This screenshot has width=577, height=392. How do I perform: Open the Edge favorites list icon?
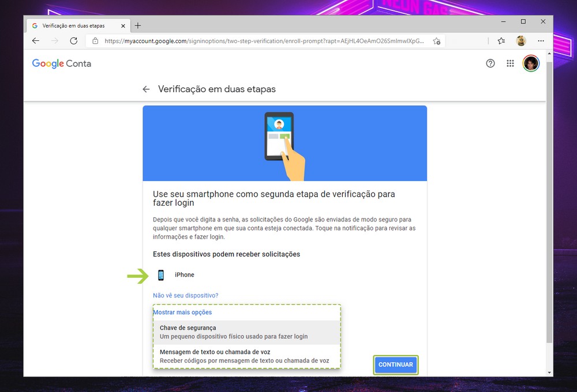[x=501, y=41]
